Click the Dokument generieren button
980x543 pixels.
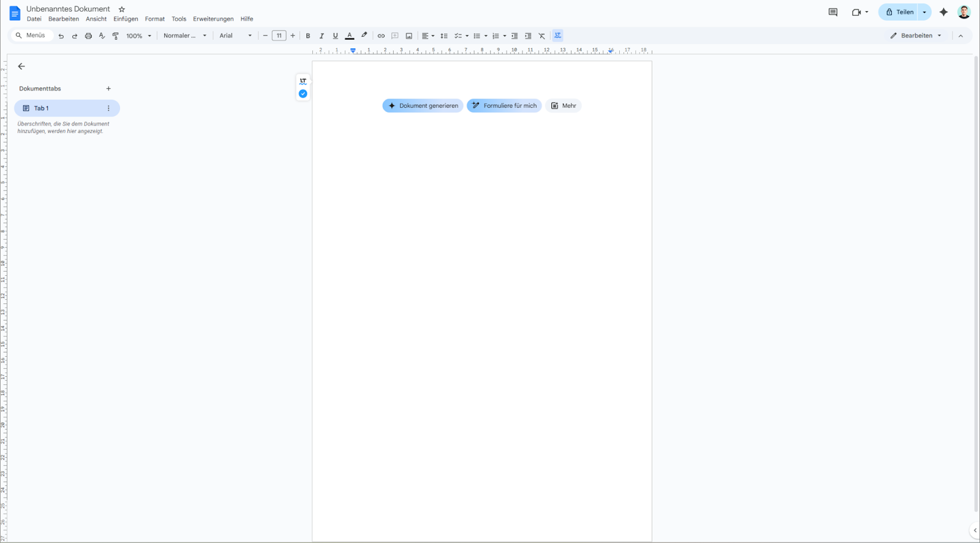423,106
